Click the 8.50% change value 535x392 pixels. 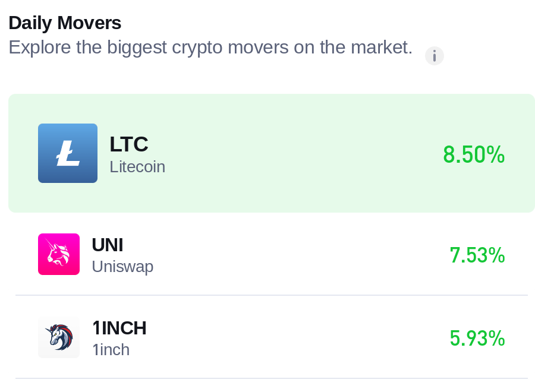pyautogui.click(x=474, y=154)
